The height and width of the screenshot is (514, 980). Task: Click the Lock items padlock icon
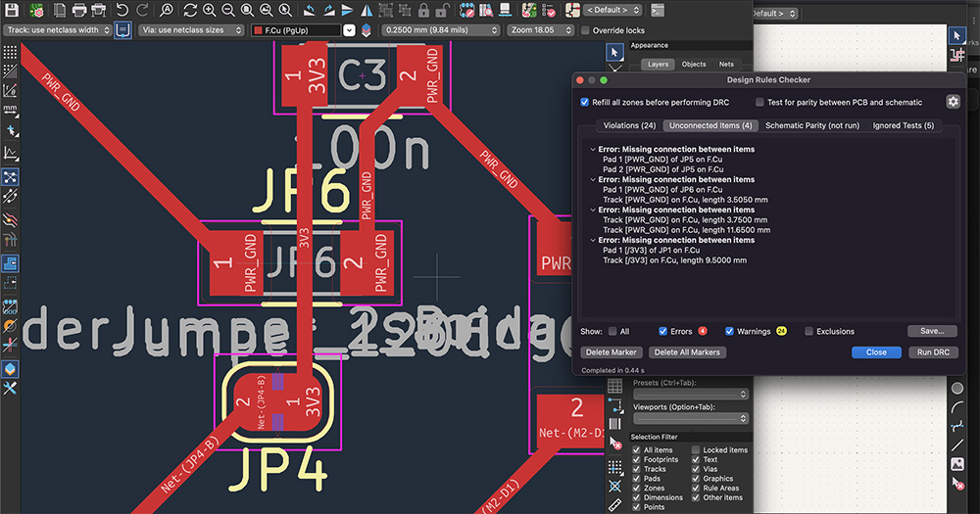point(423,10)
